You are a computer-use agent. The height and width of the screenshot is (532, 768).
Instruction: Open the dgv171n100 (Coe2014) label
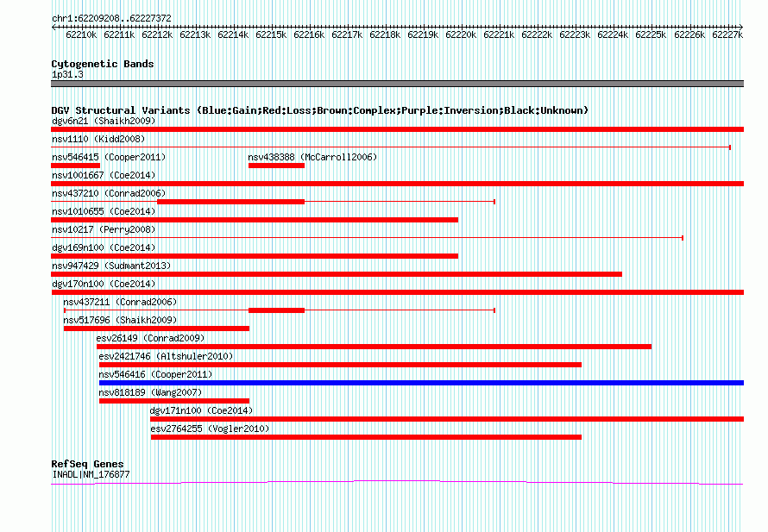click(x=201, y=410)
